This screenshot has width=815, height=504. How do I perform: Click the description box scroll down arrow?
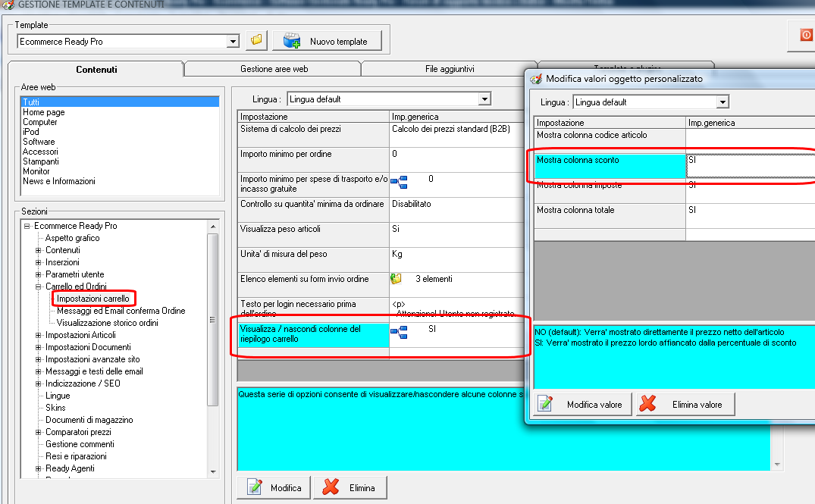pyautogui.click(x=777, y=465)
